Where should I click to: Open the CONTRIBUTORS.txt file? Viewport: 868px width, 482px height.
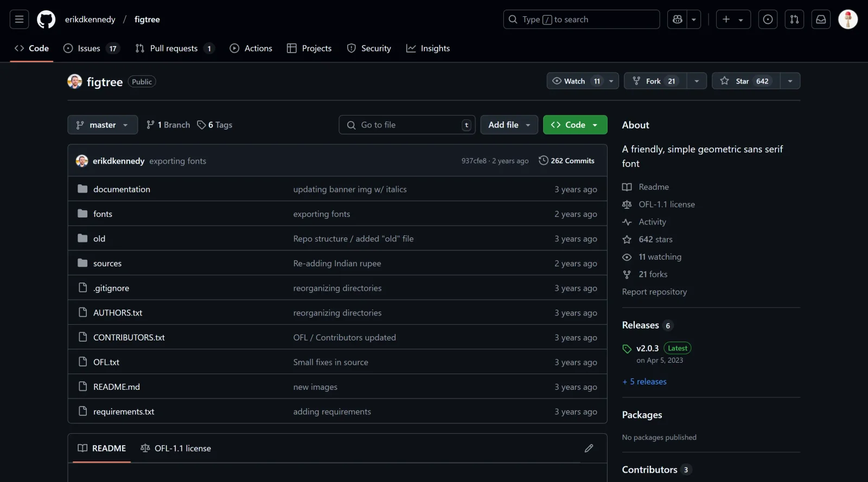pos(129,337)
